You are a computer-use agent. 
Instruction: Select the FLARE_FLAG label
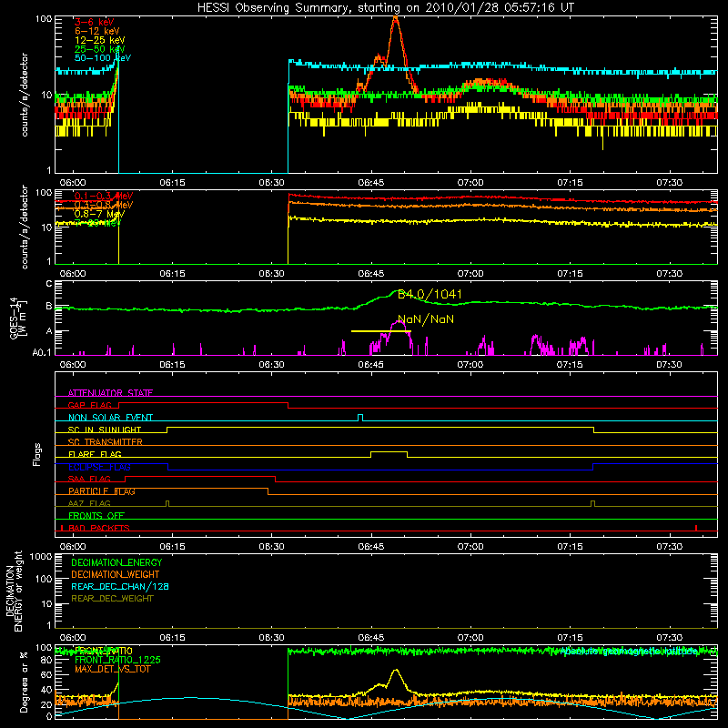click(x=95, y=454)
